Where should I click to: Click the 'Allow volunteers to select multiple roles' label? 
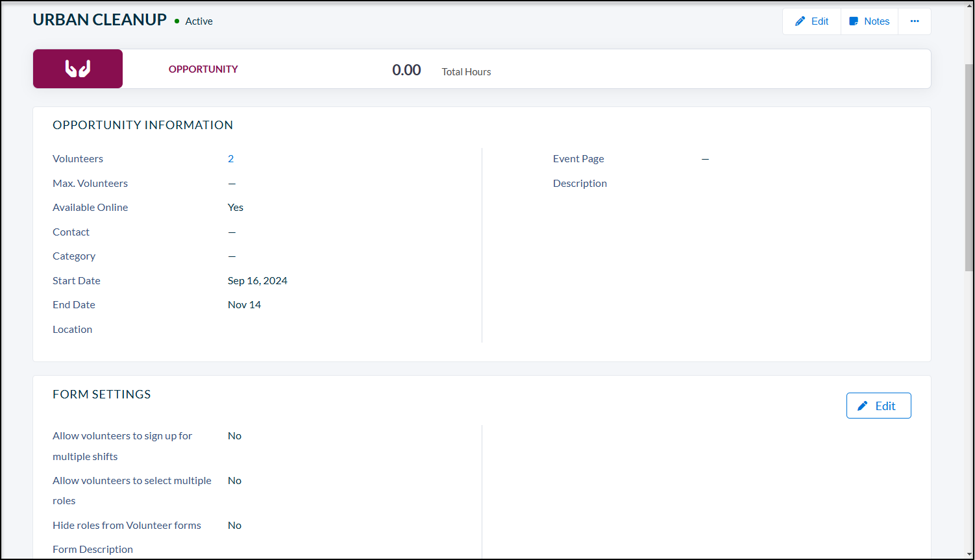(132, 491)
